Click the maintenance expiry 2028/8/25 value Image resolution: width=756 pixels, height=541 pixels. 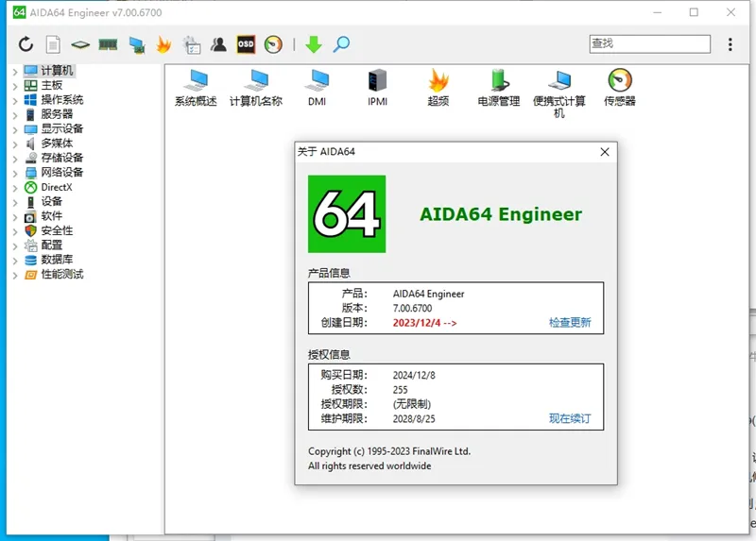(414, 418)
